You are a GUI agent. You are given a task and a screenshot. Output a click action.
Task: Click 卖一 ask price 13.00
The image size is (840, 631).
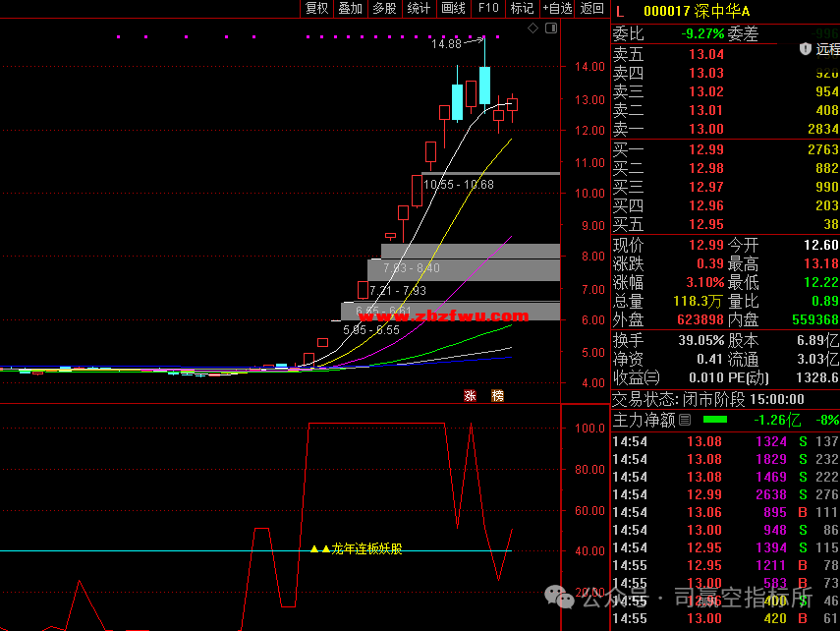coord(706,129)
